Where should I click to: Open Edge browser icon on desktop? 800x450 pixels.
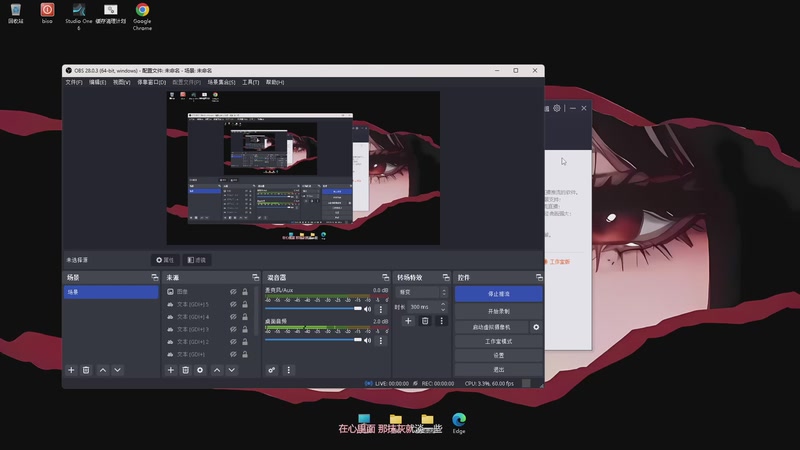pyautogui.click(x=459, y=423)
